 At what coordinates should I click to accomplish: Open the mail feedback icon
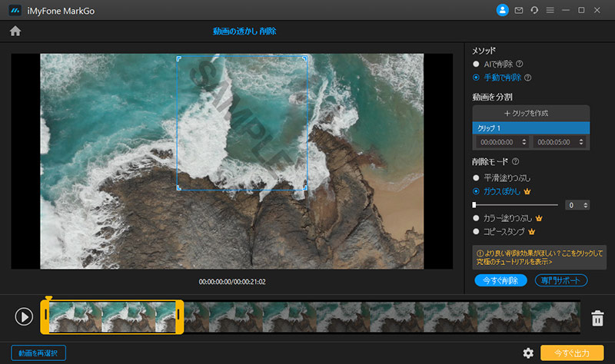[519, 10]
